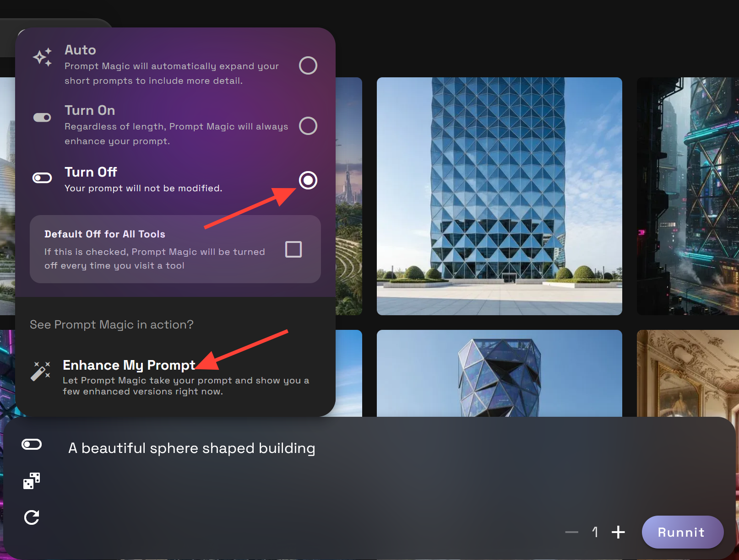Increase image count with plus icon

point(618,532)
